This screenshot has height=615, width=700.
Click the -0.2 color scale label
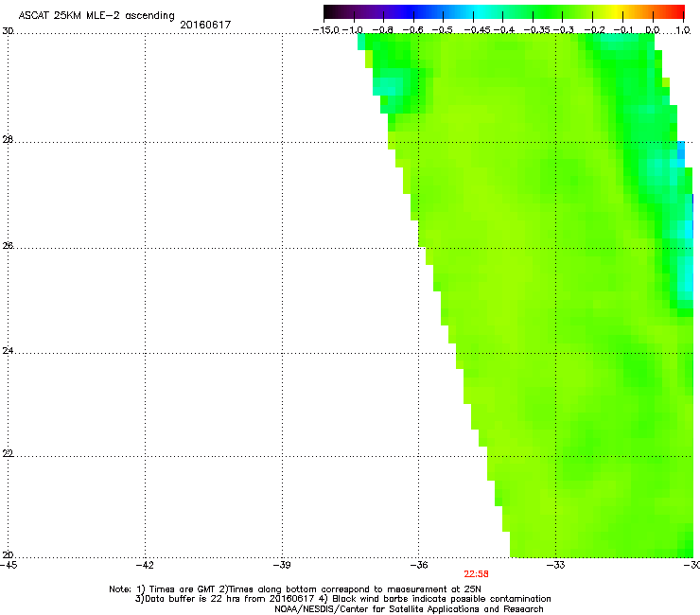(x=595, y=30)
